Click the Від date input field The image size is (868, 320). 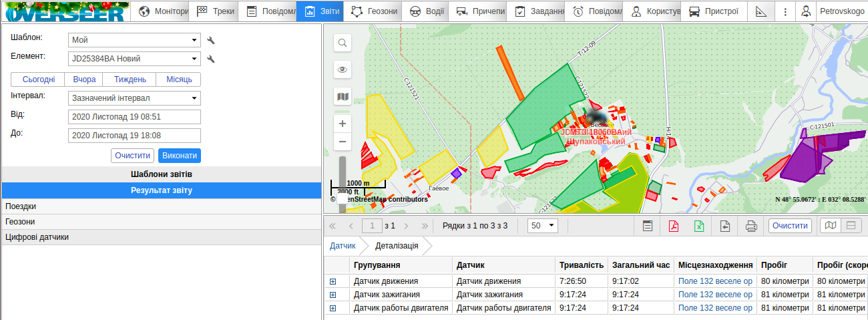click(134, 117)
